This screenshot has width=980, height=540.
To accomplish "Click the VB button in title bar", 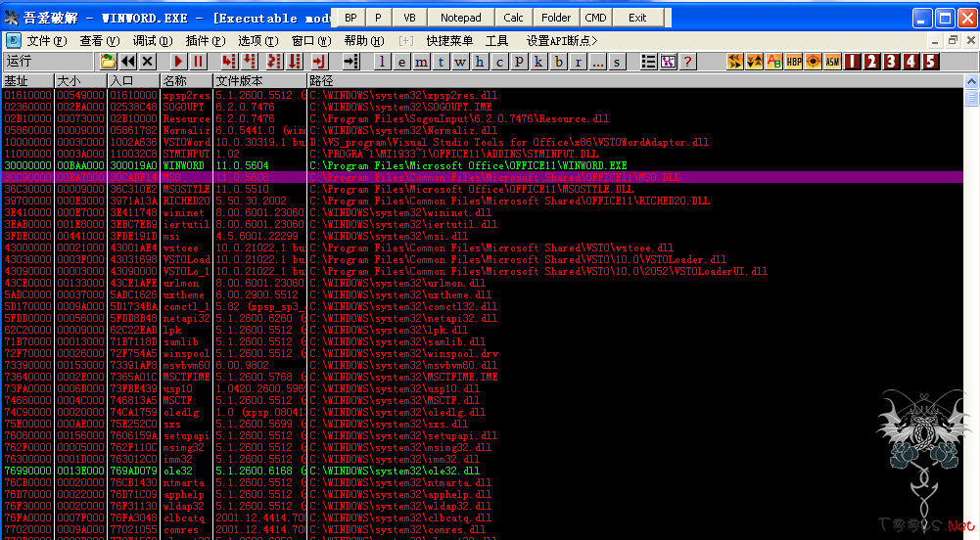I will click(409, 18).
